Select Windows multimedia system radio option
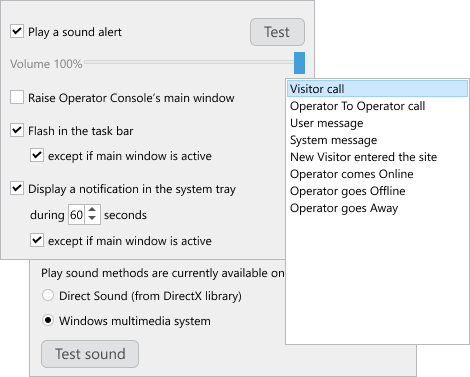 (x=48, y=320)
